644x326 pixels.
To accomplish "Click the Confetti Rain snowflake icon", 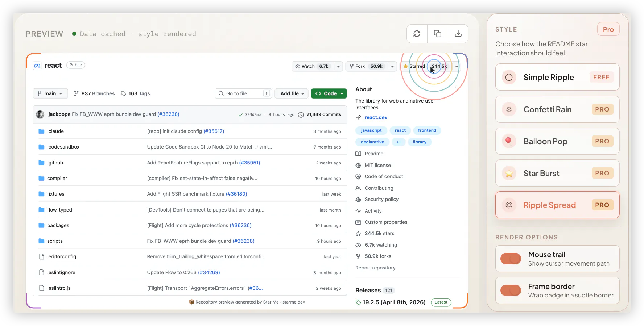I will tap(509, 109).
